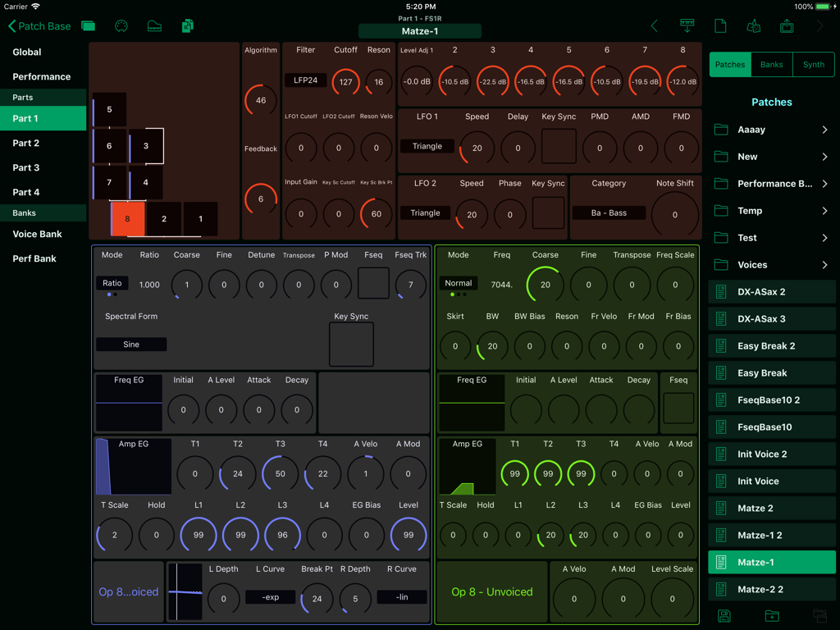Open the share/export patch icon
Image resolution: width=840 pixels, height=630 pixels.
786,25
